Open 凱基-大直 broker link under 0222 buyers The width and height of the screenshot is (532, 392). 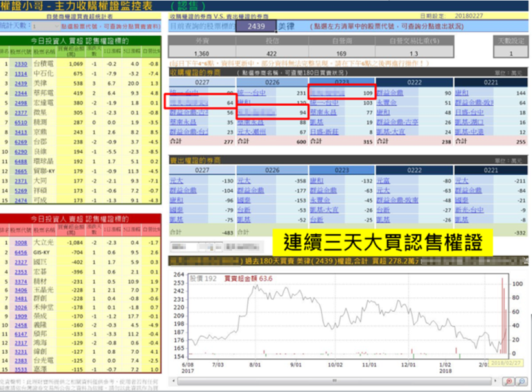391,132
